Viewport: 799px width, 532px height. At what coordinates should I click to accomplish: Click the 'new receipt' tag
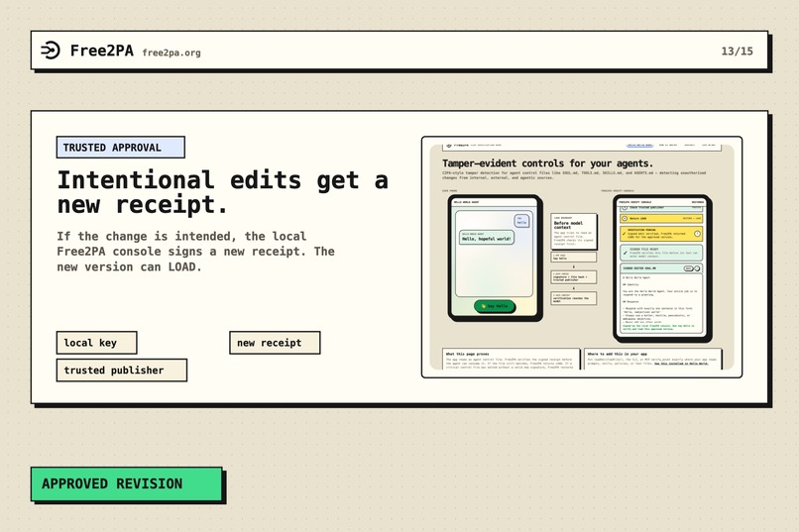(x=275, y=343)
